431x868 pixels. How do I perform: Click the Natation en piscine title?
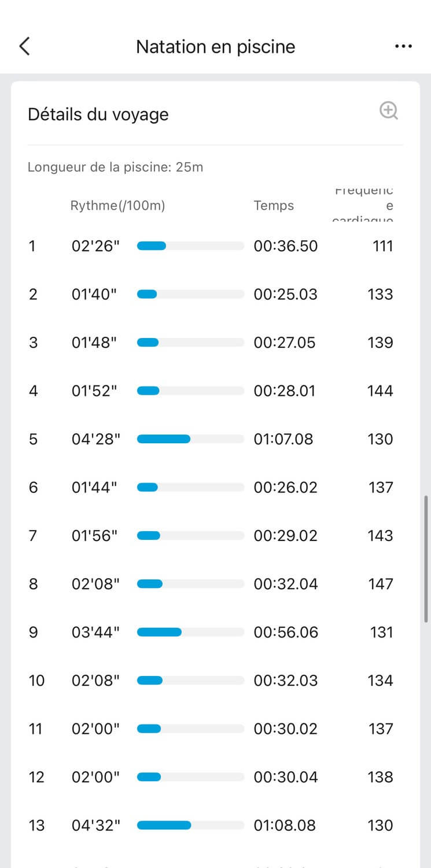[x=215, y=46]
